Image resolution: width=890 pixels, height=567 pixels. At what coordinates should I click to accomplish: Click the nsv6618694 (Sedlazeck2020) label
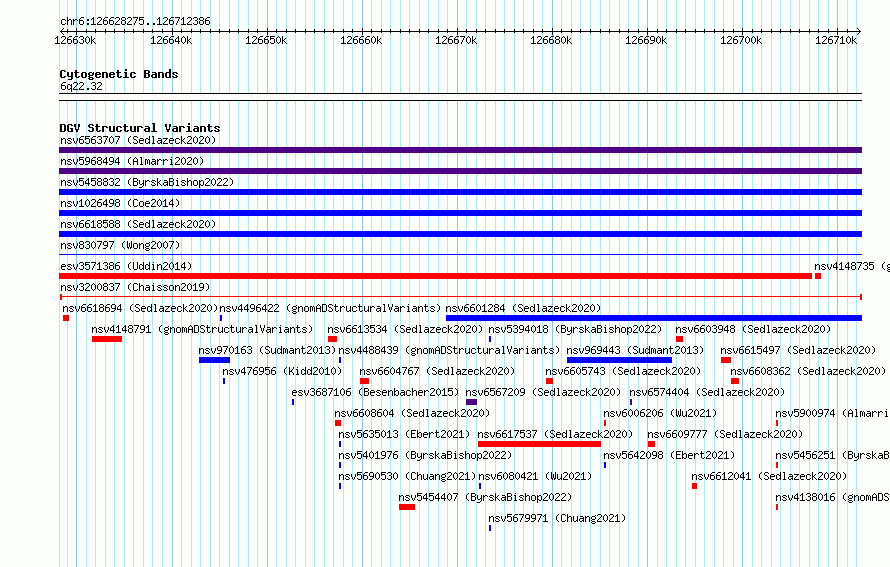[140, 308]
